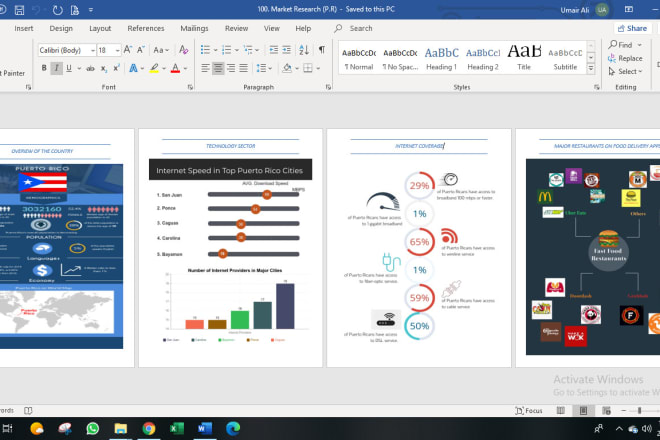The width and height of the screenshot is (660, 440).
Task: Adjust the zoom slider handle
Action: 639,411
